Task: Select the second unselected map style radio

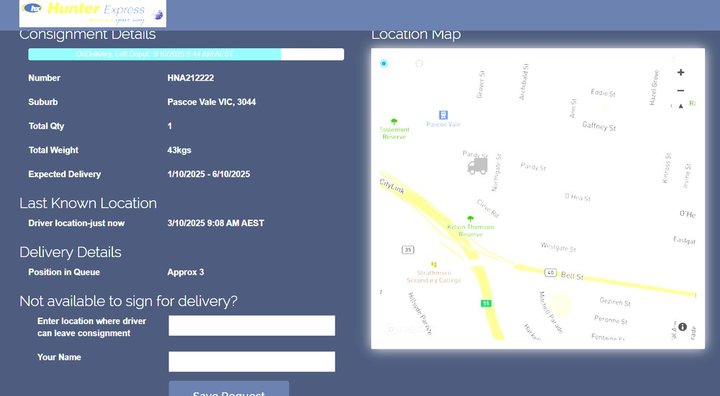Action: (419, 63)
